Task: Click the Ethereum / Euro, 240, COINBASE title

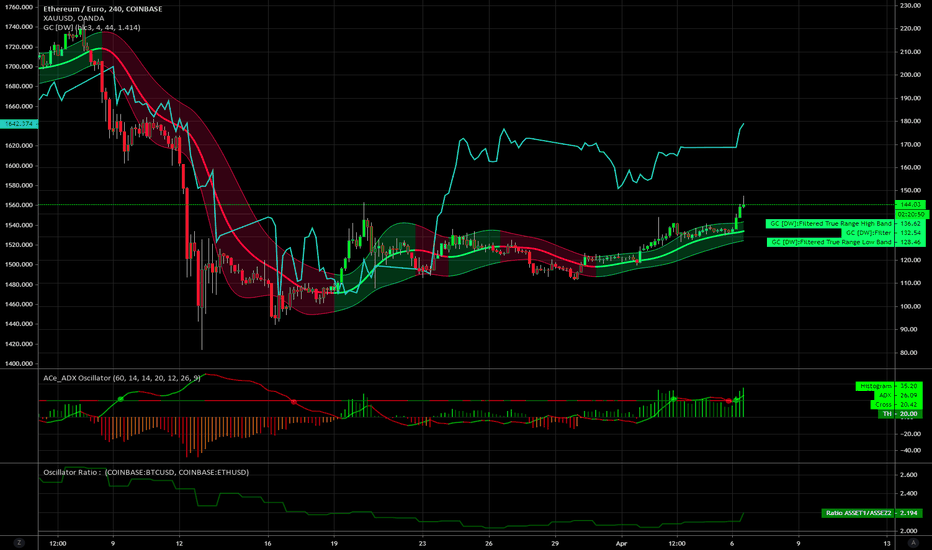Action: pyautogui.click(x=103, y=9)
